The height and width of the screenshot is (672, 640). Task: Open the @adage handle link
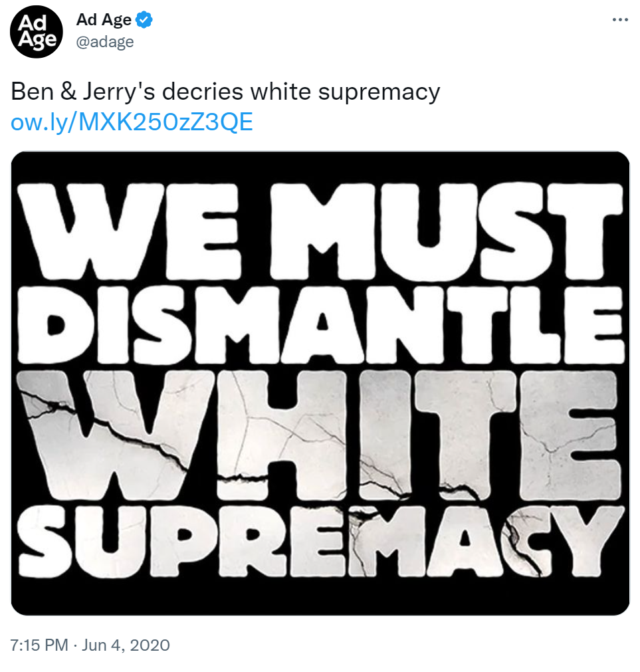click(x=105, y=42)
